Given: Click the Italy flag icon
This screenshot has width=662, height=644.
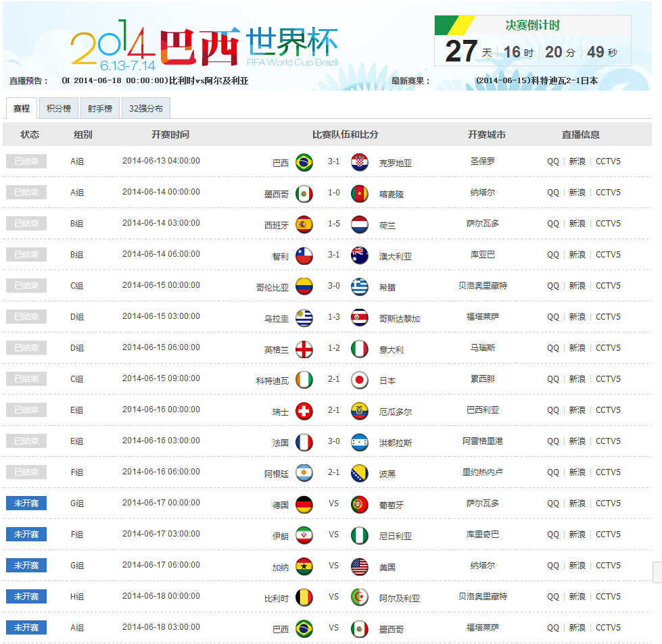Looking at the screenshot, I should (x=359, y=347).
